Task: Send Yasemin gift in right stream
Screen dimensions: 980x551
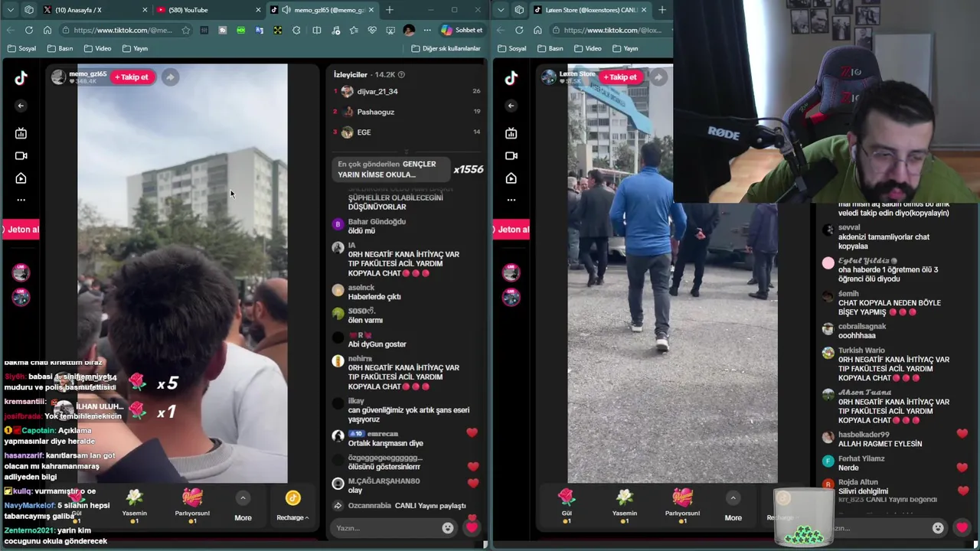Action: tap(625, 506)
